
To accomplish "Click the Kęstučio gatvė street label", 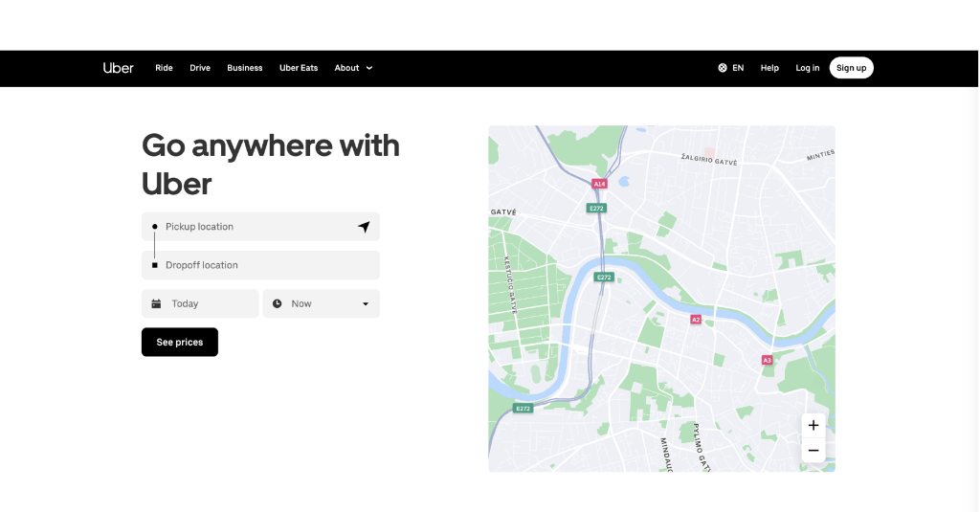I will click(x=511, y=284).
